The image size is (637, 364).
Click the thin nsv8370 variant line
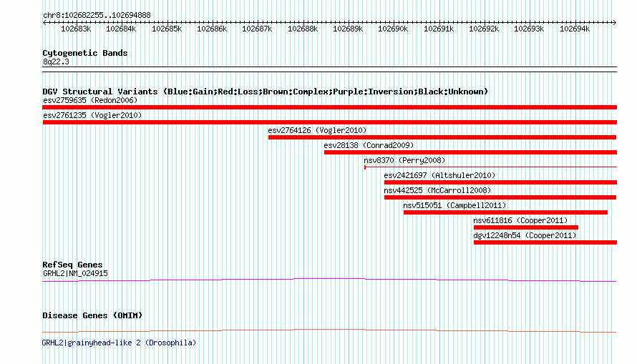click(490, 167)
